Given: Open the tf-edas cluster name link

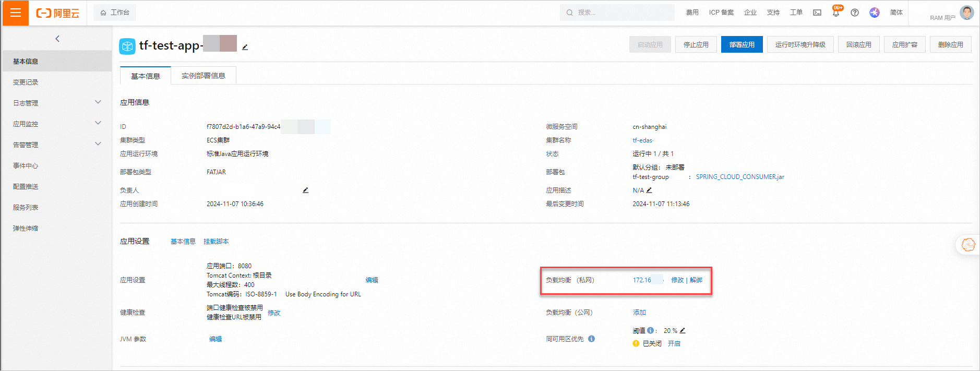Looking at the screenshot, I should [643, 140].
